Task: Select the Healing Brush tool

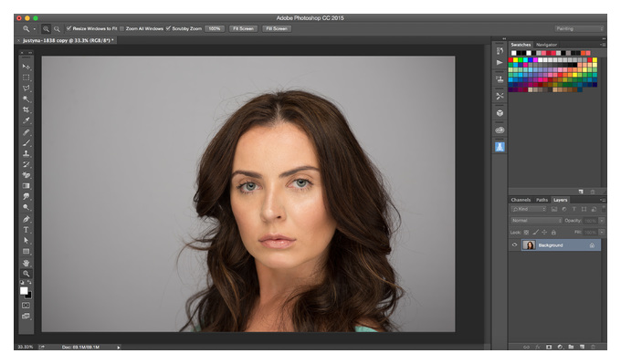Action: click(26, 132)
